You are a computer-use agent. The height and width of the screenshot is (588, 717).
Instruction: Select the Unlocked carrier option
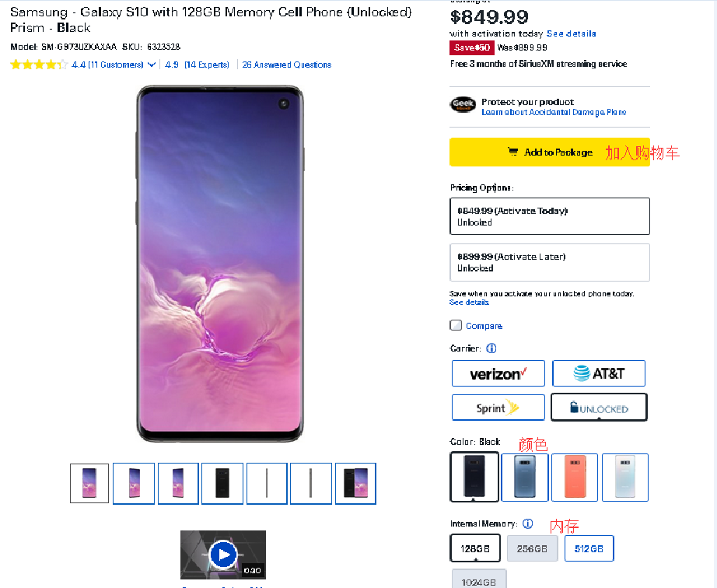pos(599,408)
